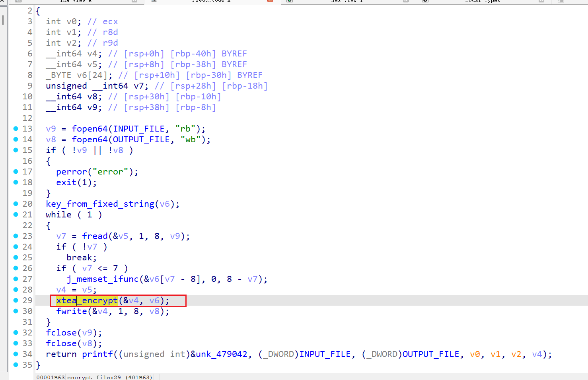This screenshot has height=380, width=588.
Task: Toggle breakpoint dot on key_from_fixed_string line 20
Action: [x=16, y=204]
